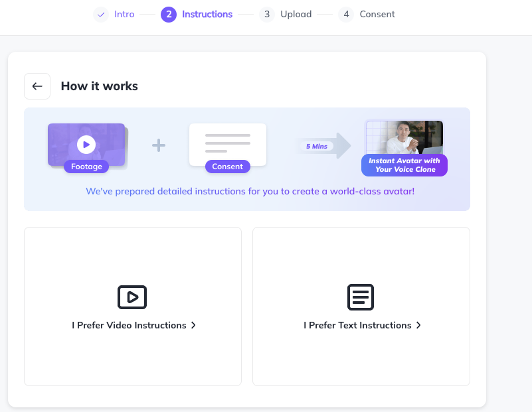Choose I Prefer Video Instructions
The image size is (532, 412).
[129, 325]
